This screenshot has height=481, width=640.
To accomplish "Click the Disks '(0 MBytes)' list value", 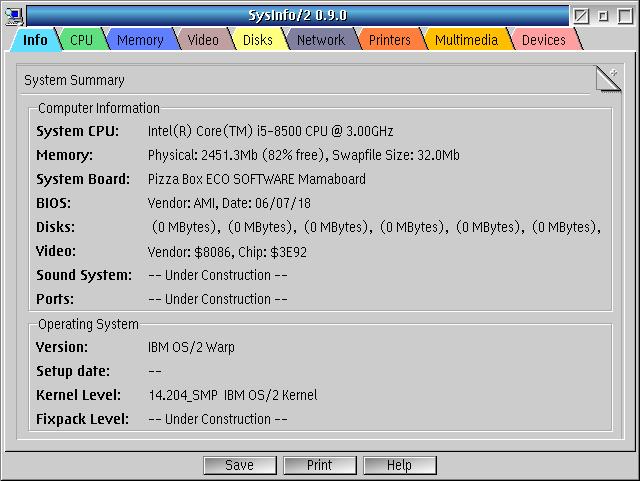I will (x=376, y=227).
